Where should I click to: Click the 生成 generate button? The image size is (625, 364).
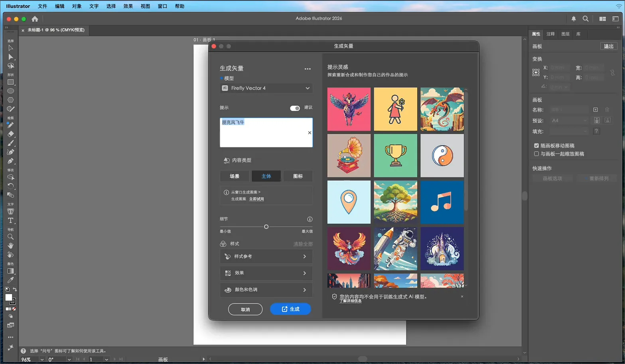[290, 309]
